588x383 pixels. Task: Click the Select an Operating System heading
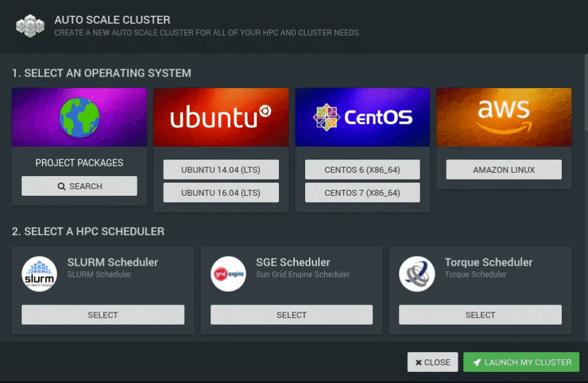click(x=101, y=73)
